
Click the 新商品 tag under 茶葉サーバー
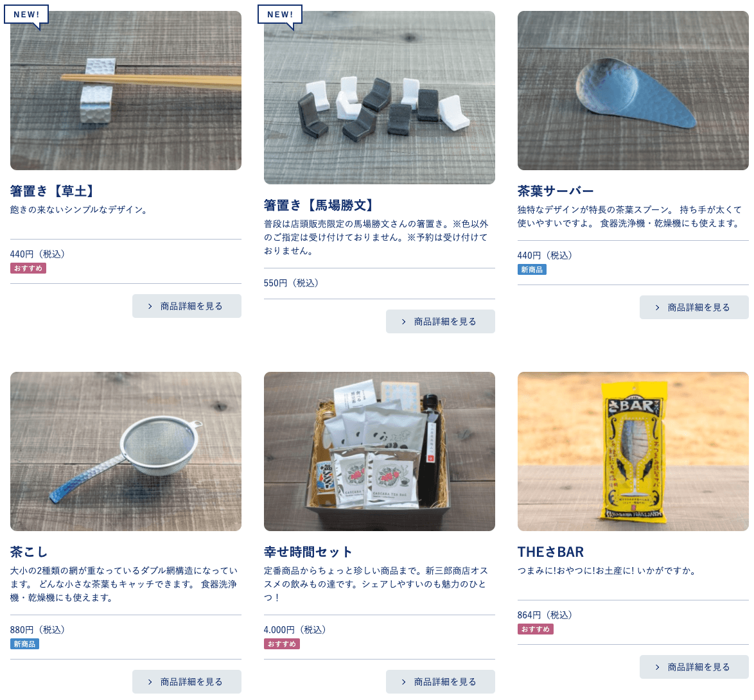pos(532,270)
